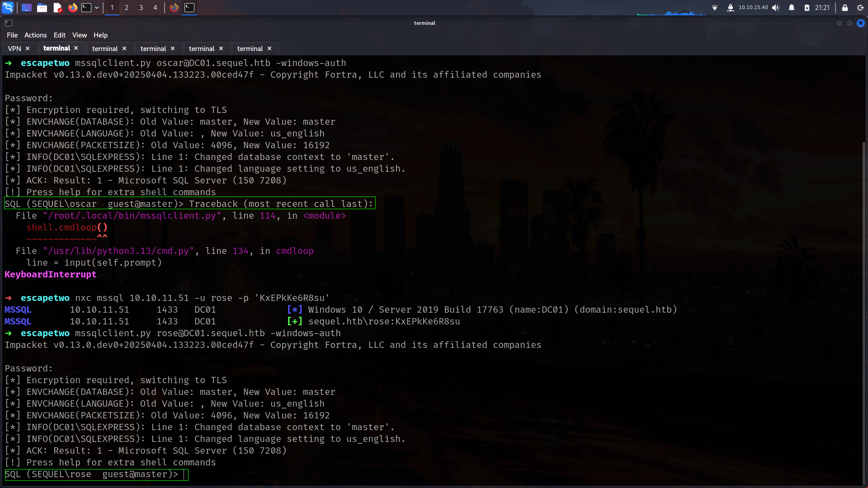
Task: Click the path "/usr/lib/python3.13/cmd.py"
Action: 118,251
